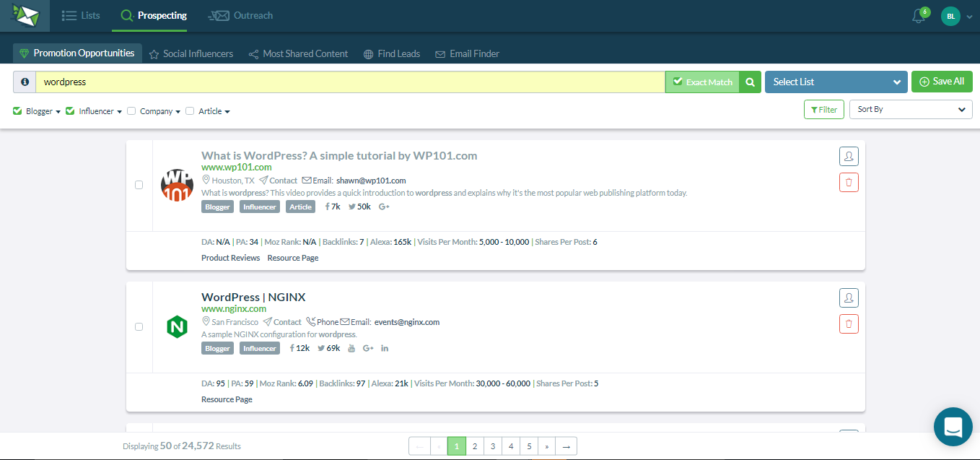This screenshot has height=460, width=980.
Task: Click the info icon beside search field
Action: click(25, 82)
